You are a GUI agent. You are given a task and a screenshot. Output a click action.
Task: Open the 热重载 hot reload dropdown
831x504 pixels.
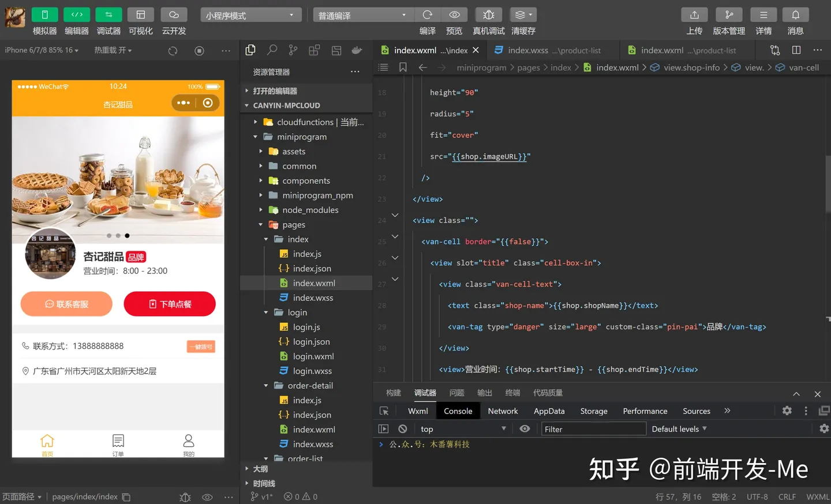click(113, 50)
